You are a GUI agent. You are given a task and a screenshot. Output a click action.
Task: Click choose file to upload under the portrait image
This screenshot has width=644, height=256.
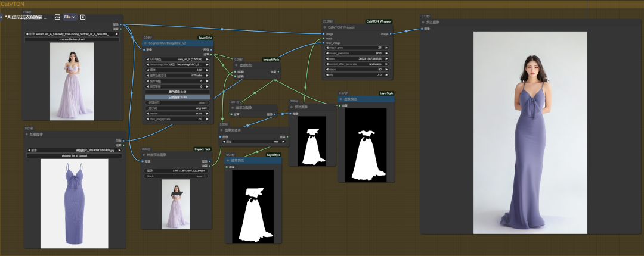point(72,39)
